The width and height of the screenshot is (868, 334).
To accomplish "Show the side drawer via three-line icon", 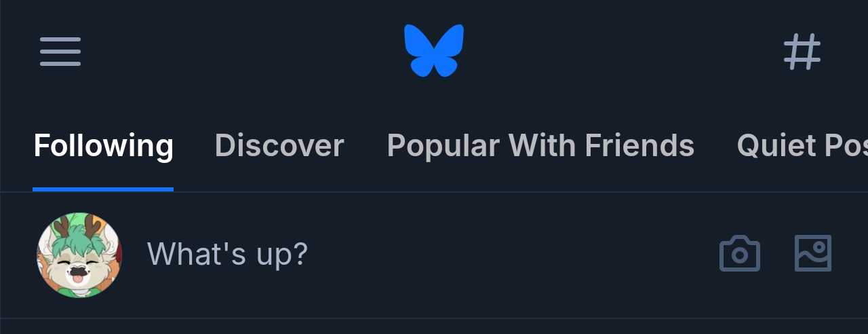I will point(60,52).
